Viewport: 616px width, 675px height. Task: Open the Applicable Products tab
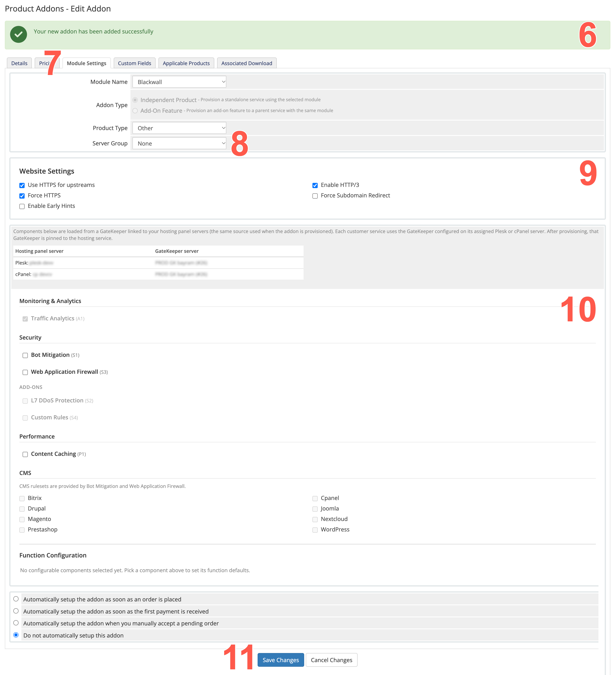tap(186, 63)
